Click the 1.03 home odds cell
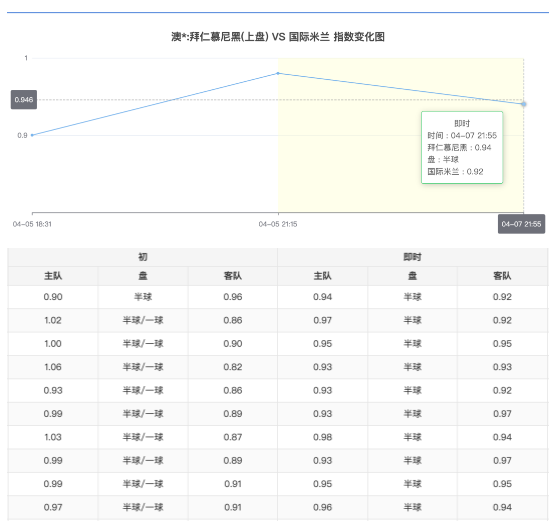The height and width of the screenshot is (531, 558). click(x=53, y=437)
